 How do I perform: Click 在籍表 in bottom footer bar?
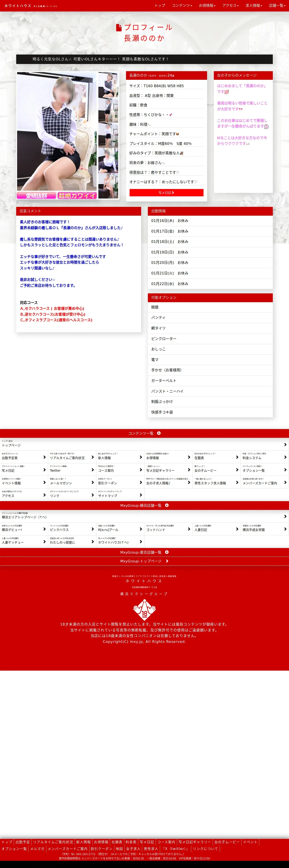pos(117,842)
